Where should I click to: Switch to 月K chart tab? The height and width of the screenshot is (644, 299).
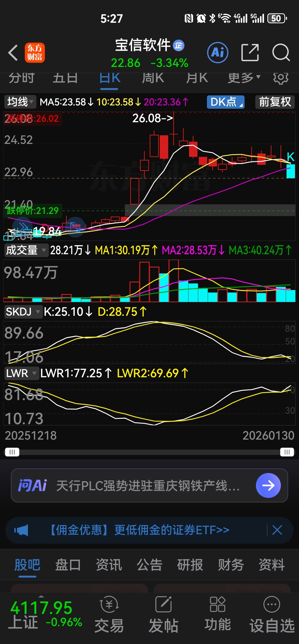[x=197, y=78]
